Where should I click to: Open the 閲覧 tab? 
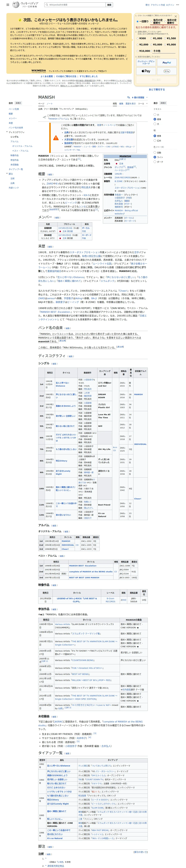pos(115,103)
